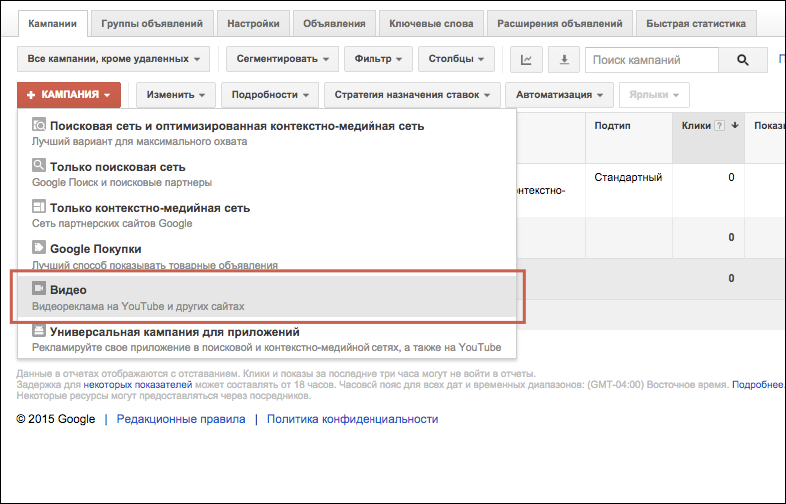Choose Универсальная кампания для приложений
This screenshot has width=786, height=504.
(x=267, y=339)
